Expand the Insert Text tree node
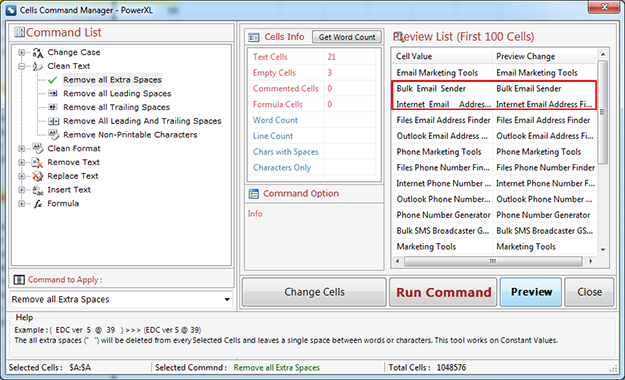The height and width of the screenshot is (380, 625). pyautogui.click(x=22, y=190)
